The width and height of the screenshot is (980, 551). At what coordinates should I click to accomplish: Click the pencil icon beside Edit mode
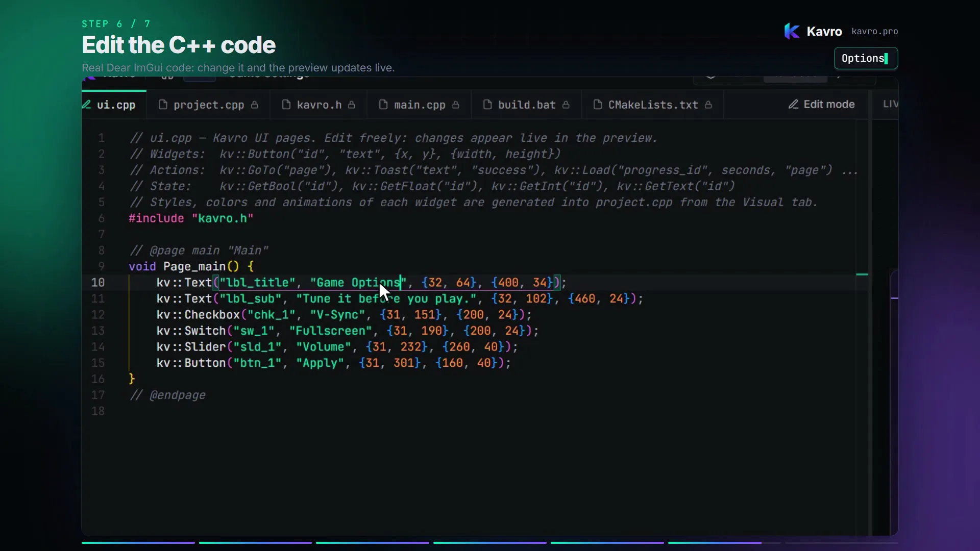[x=793, y=104]
